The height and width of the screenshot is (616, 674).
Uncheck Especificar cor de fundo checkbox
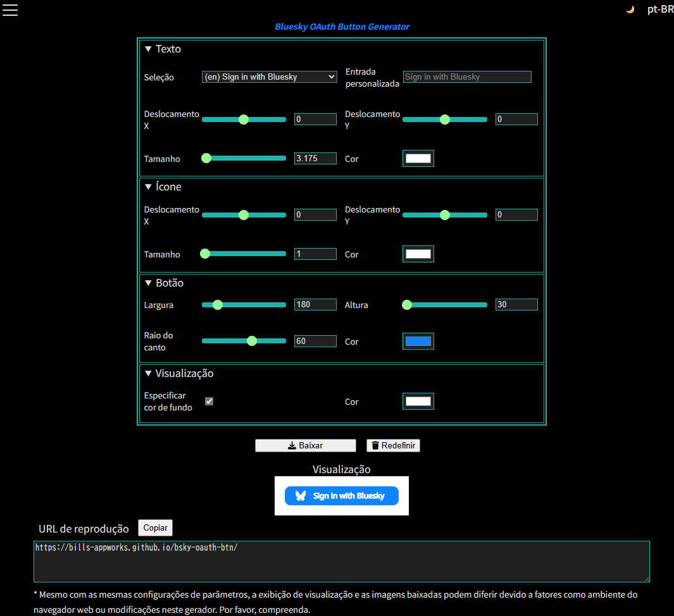pyautogui.click(x=209, y=401)
